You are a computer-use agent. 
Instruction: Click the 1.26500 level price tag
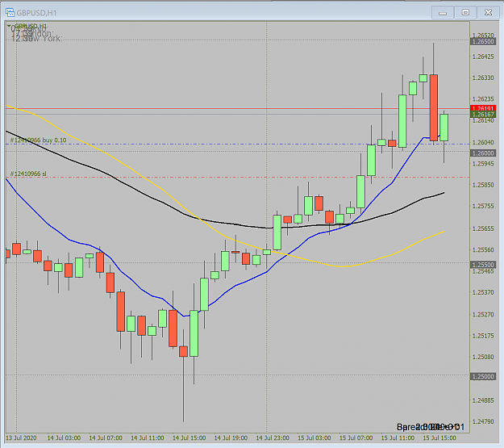tap(483, 41)
